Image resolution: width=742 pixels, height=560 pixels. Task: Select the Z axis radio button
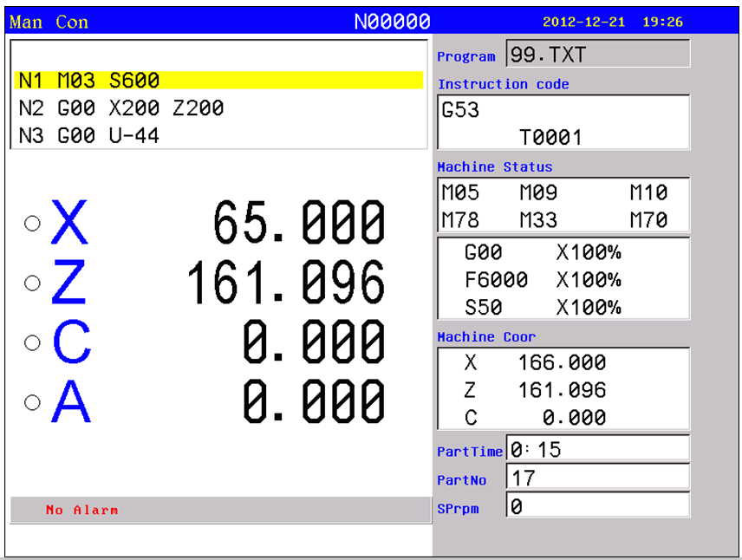point(32,283)
